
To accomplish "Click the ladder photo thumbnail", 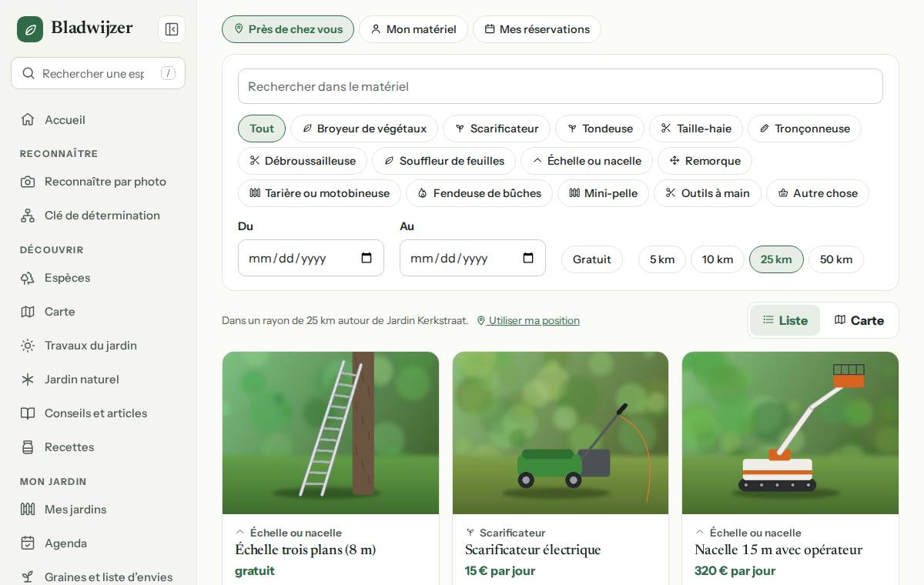I will [x=330, y=433].
